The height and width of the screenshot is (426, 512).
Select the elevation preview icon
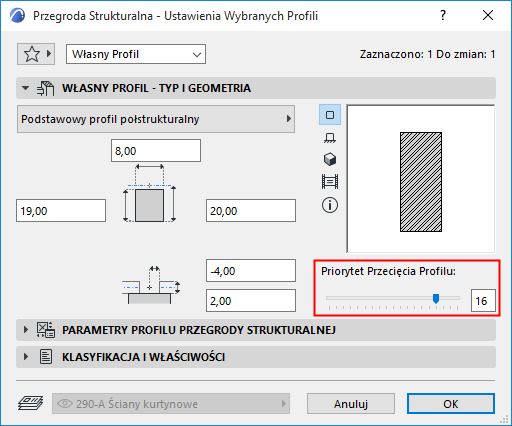330,182
